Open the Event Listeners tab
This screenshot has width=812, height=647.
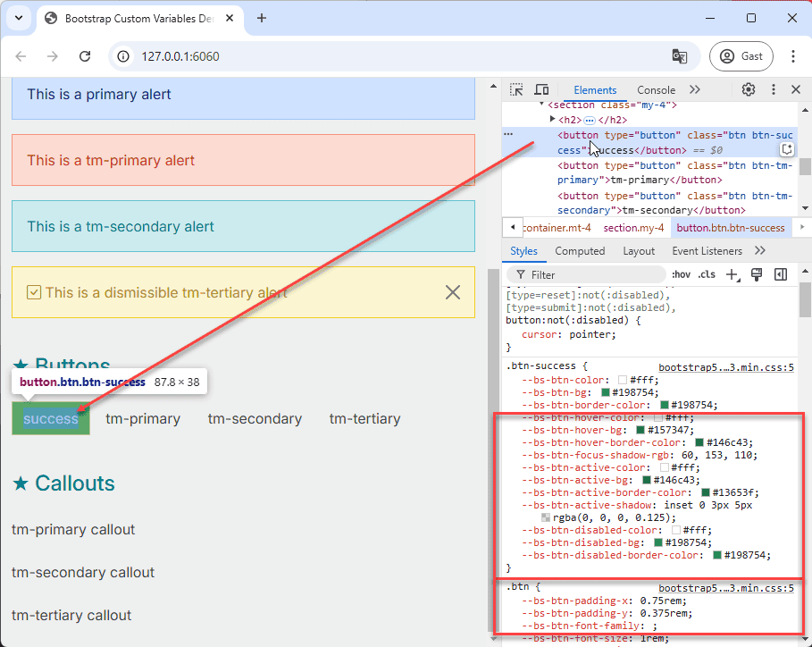pyautogui.click(x=707, y=251)
